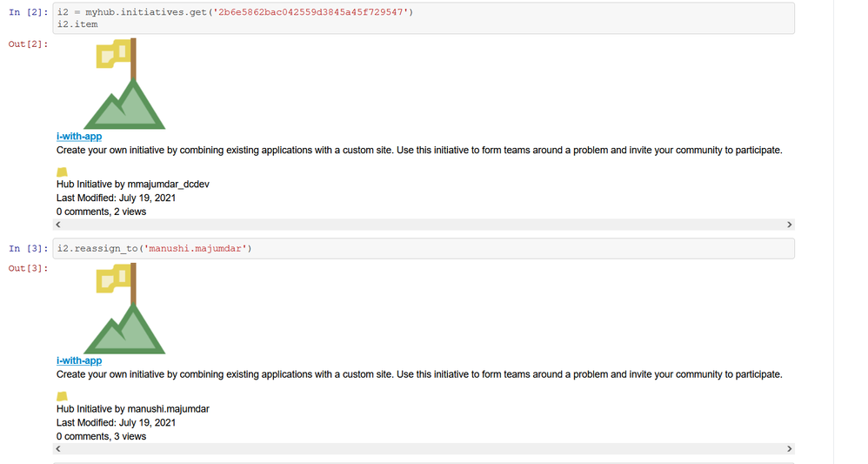868x464 pixels.
Task: Click the horizontal scrollbar track under Out[3]
Action: coord(424,449)
